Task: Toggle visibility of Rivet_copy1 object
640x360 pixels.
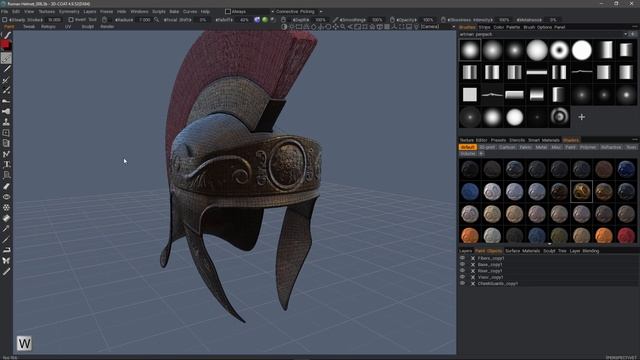Action: (x=462, y=271)
